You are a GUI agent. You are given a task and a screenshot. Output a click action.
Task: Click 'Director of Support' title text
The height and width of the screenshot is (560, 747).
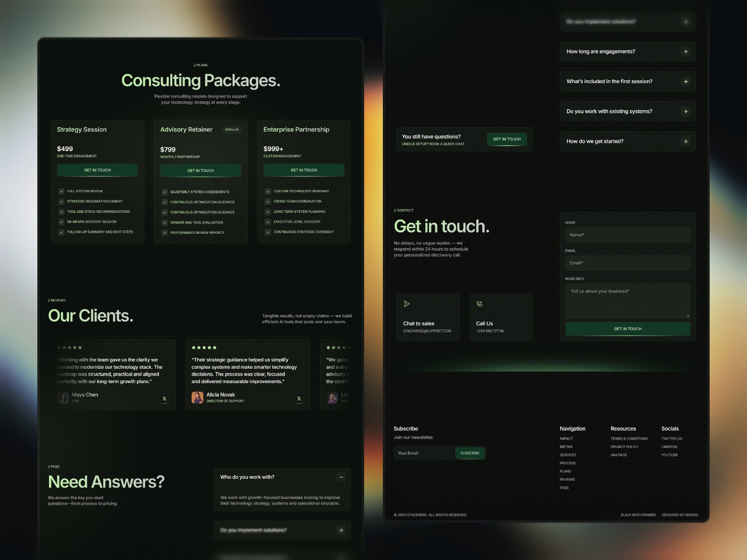click(226, 401)
